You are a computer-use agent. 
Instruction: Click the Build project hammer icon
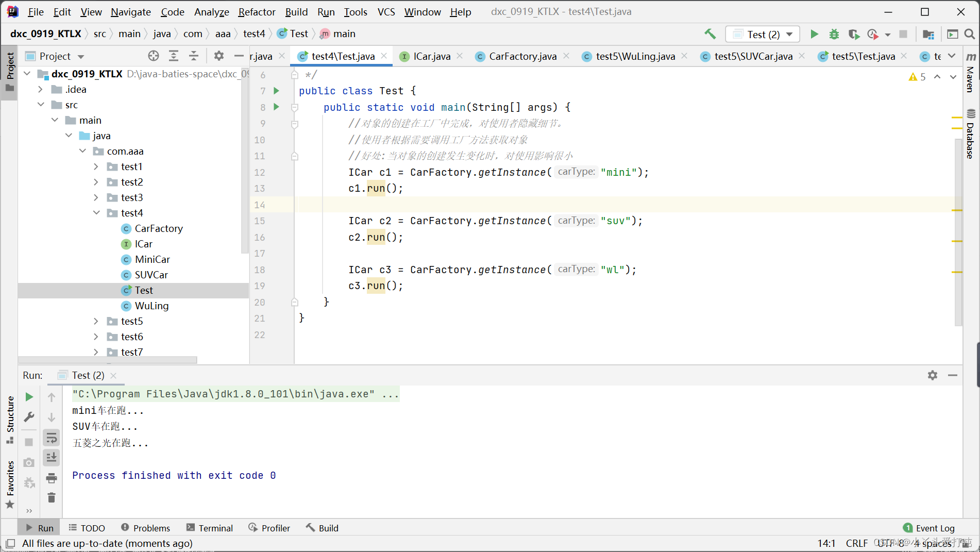pyautogui.click(x=710, y=34)
